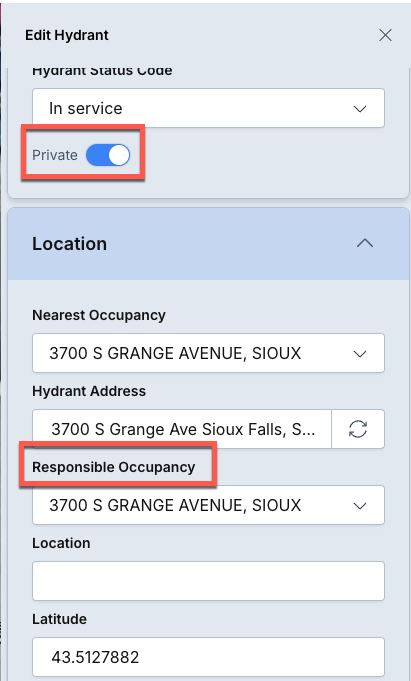Click the Hydrant Address label

point(89,391)
